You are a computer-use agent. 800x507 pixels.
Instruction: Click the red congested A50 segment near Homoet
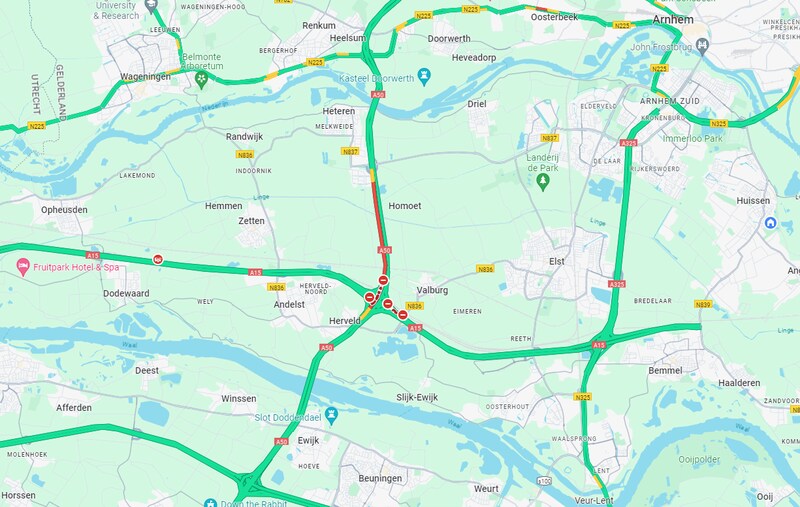(378, 214)
